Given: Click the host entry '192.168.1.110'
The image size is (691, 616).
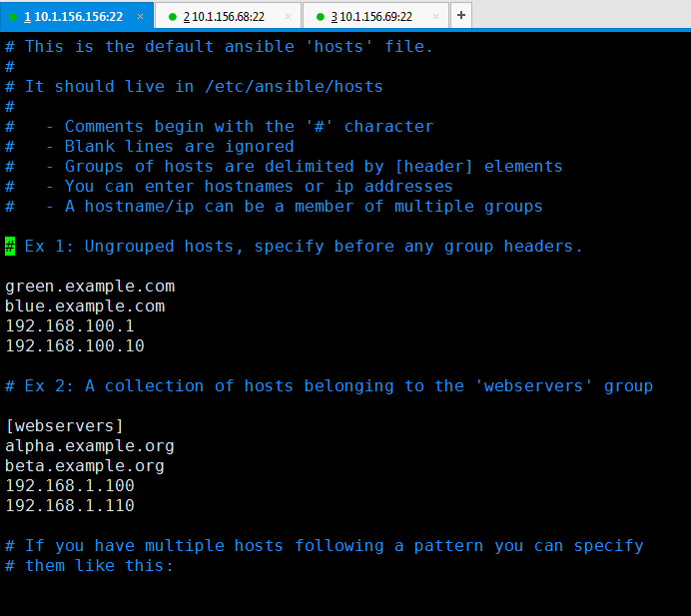Looking at the screenshot, I should coord(70,505).
